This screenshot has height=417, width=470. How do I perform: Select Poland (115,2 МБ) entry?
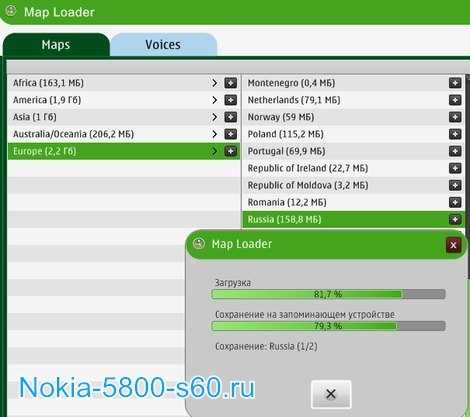353,134
